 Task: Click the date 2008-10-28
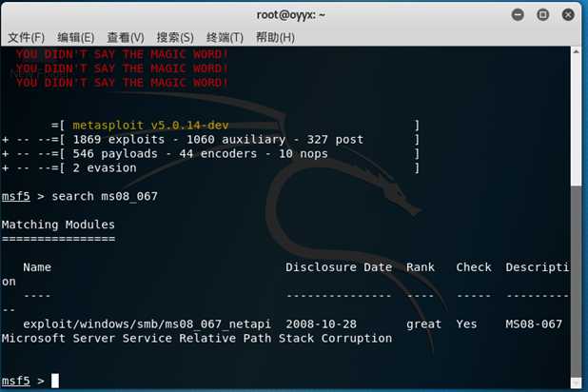coord(321,324)
